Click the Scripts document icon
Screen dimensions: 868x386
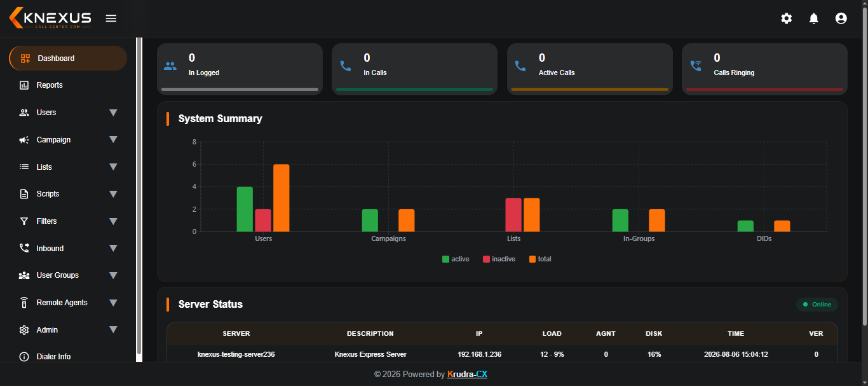24,194
